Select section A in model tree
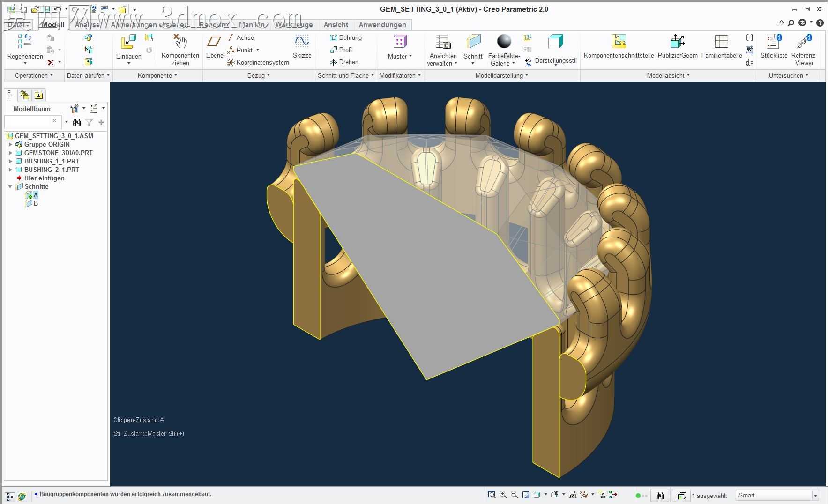The image size is (828, 504). tap(32, 195)
